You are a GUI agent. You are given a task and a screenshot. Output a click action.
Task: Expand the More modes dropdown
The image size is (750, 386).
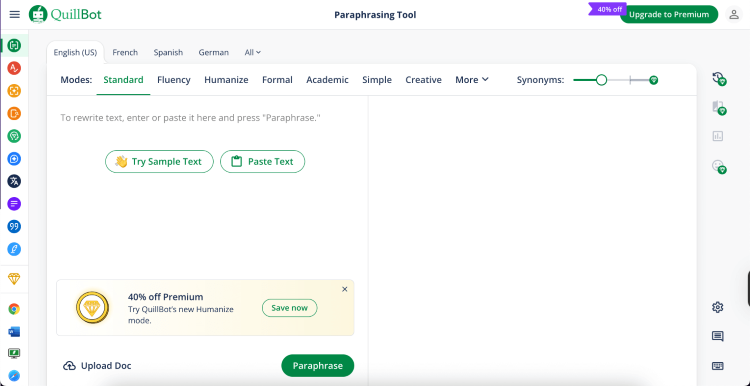point(472,80)
